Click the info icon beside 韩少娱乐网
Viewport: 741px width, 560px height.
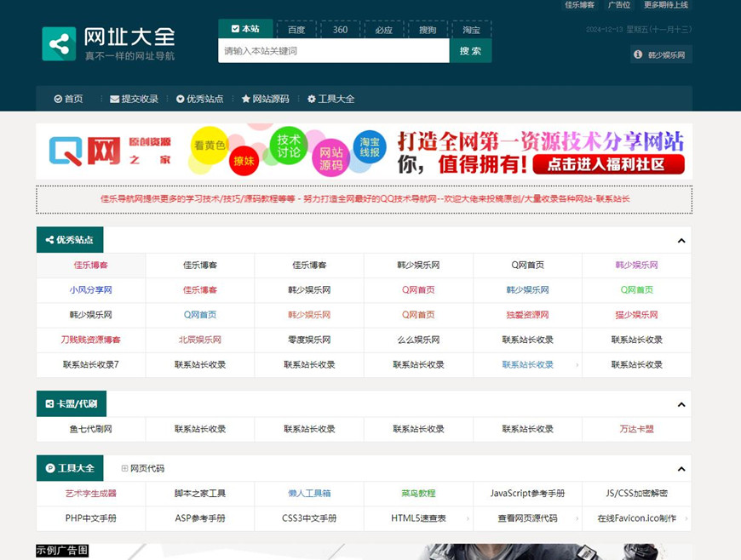638,54
